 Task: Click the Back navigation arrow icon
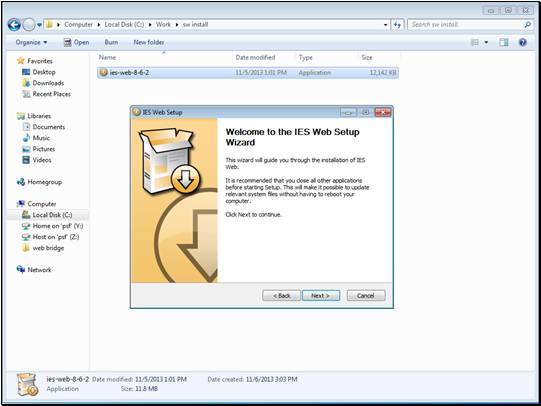point(14,24)
